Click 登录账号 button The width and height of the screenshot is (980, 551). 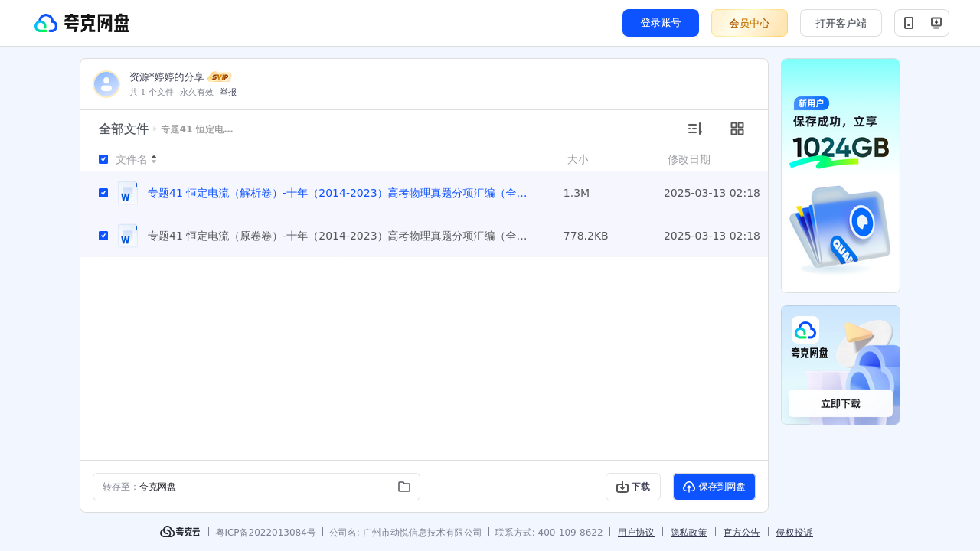(661, 23)
